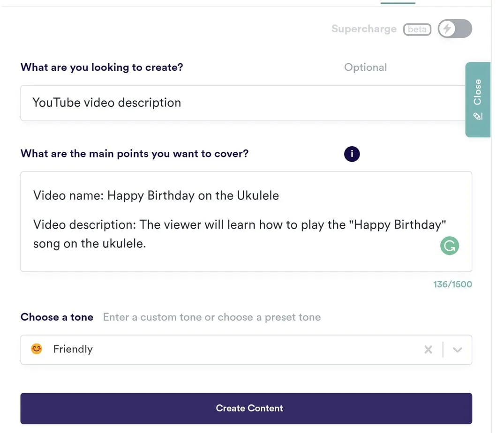Click the "Optional" label text

365,67
